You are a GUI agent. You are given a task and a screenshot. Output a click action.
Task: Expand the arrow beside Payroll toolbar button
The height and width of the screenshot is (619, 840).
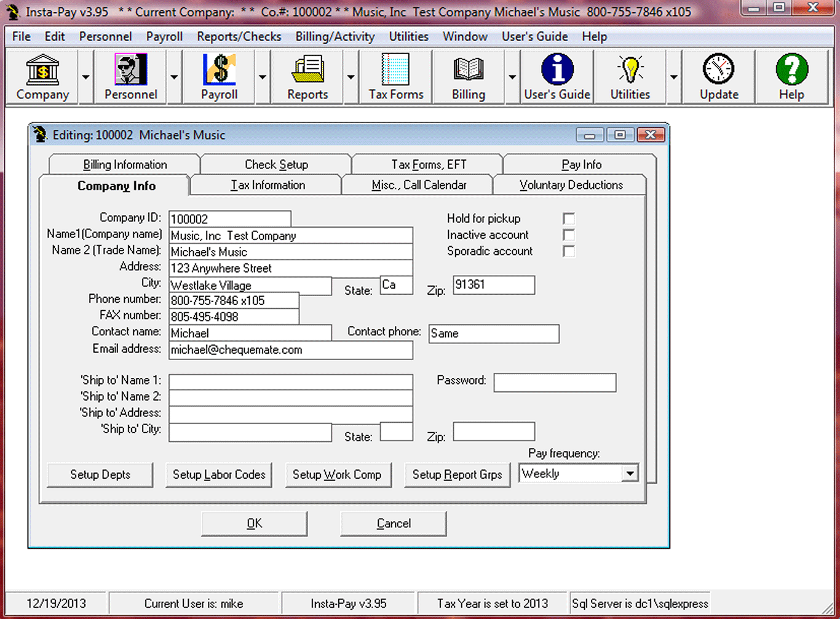coord(263,78)
